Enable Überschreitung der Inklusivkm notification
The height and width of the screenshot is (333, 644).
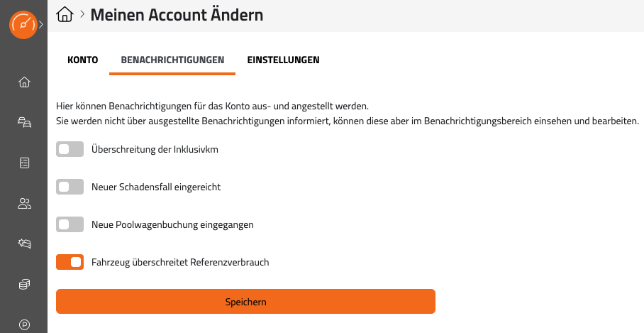tap(70, 149)
